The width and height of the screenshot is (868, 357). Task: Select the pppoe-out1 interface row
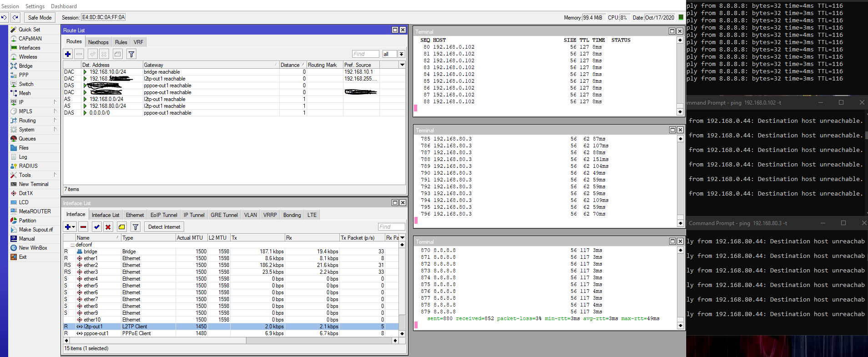[231, 333]
